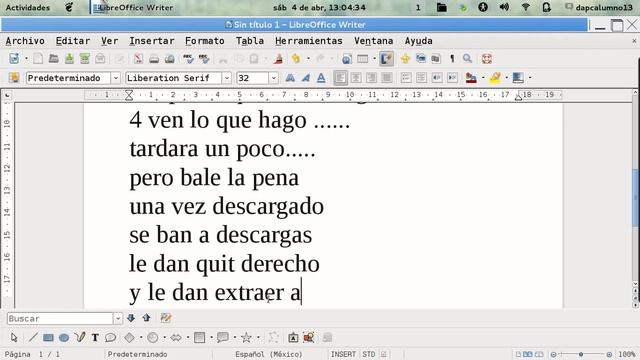Screen dimensions: 640x360
Task: Click the Insert Table icon
Action: 362,59
